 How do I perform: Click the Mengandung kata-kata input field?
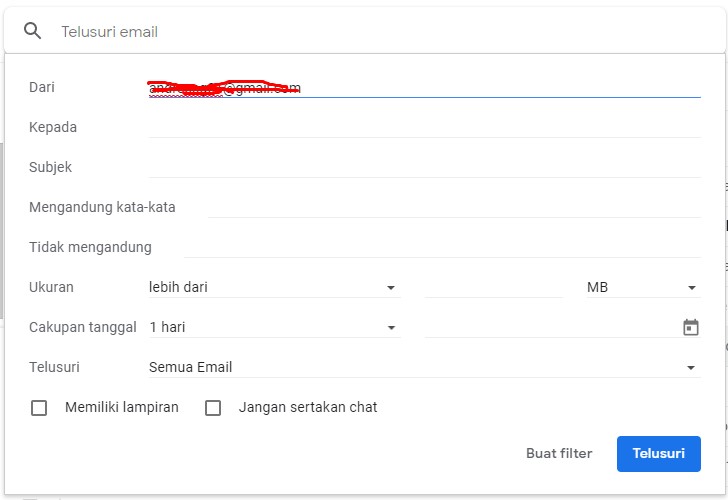coord(453,207)
